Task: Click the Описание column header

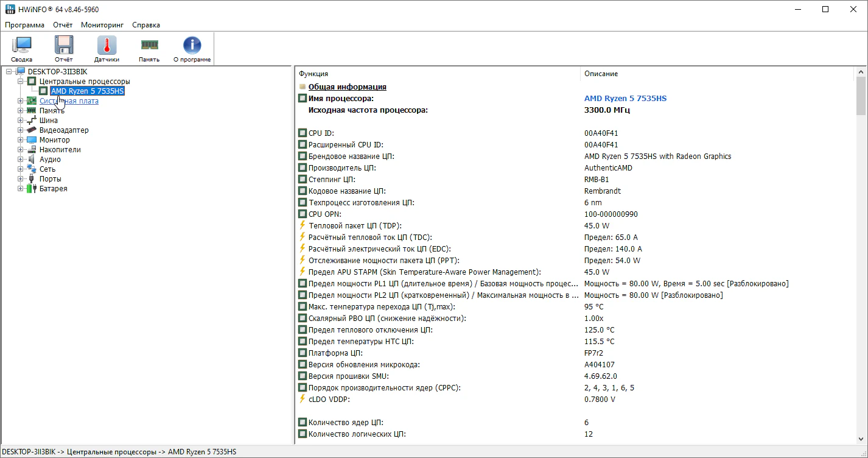Action: [x=601, y=74]
